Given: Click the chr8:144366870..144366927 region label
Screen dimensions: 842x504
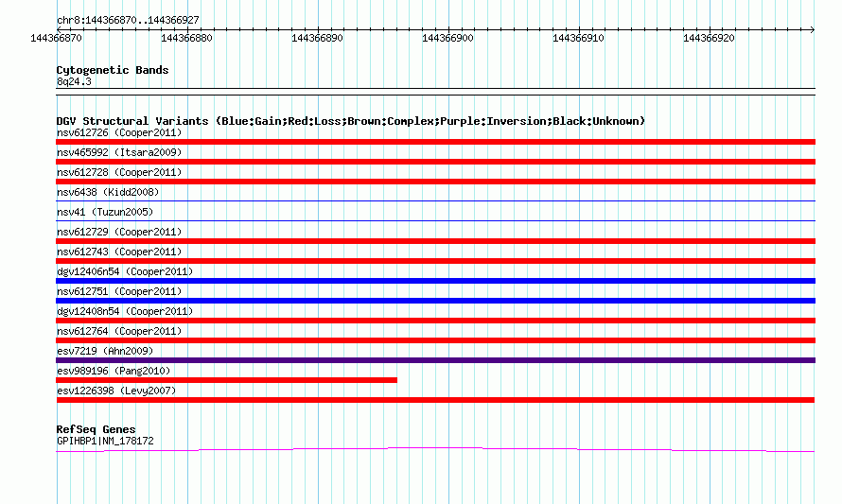Looking at the screenshot, I should (128, 21).
